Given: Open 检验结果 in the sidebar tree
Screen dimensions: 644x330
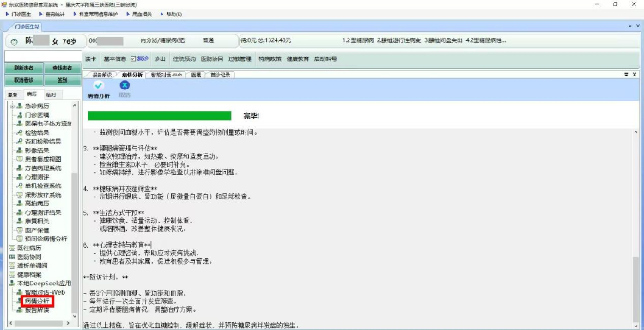Looking at the screenshot, I should [37, 132].
